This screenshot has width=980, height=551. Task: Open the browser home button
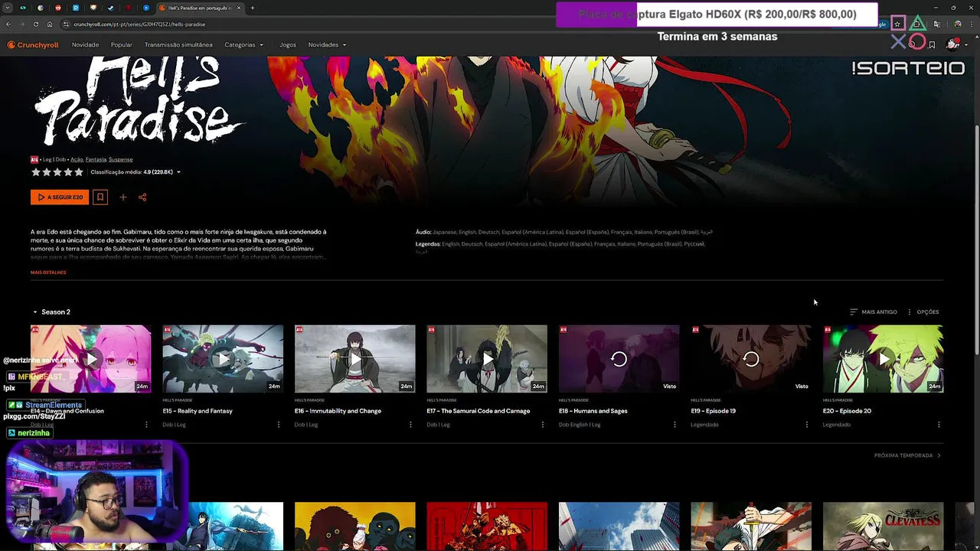click(50, 24)
